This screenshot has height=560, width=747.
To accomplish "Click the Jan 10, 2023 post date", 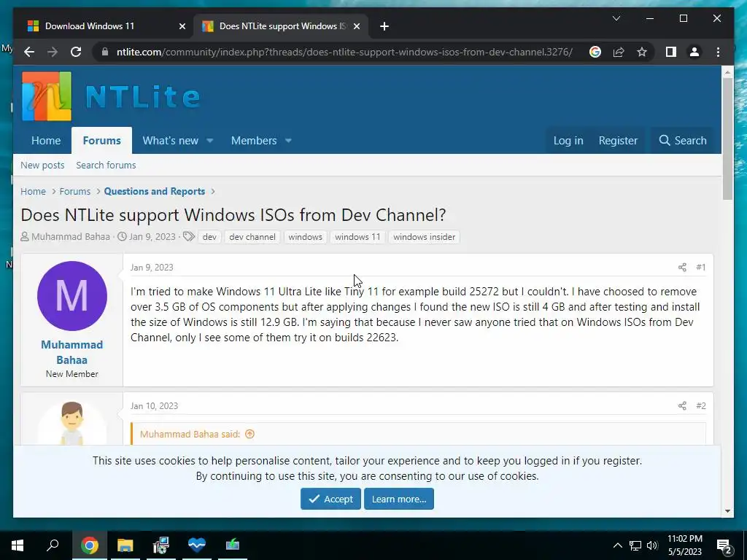I will tap(154, 405).
